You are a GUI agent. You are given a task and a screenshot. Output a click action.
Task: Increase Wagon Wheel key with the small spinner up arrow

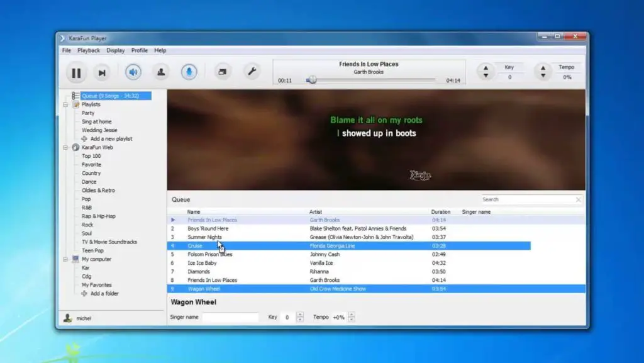[300, 315]
